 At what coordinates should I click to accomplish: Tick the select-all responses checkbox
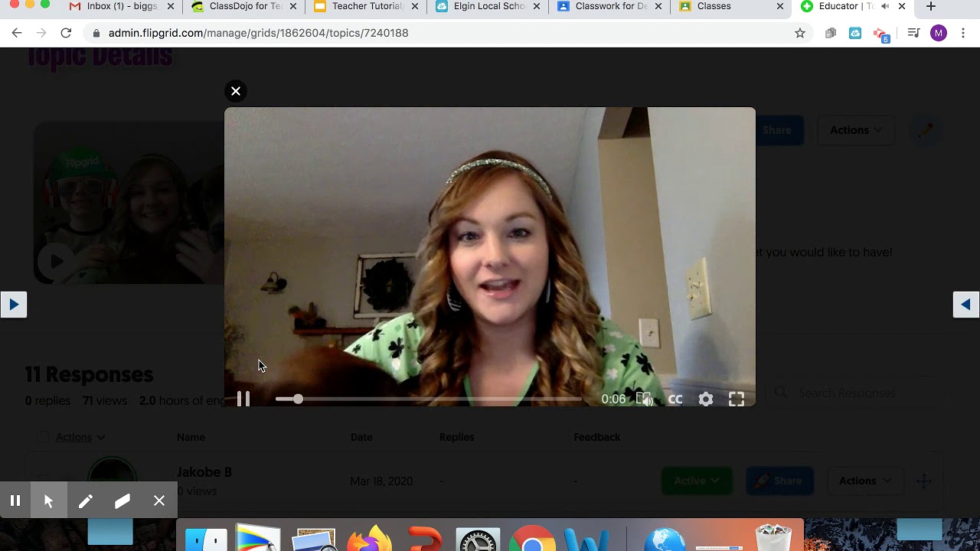43,437
